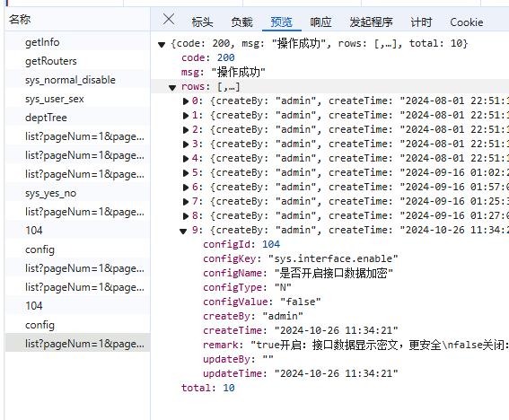Switch to the 负载 tab
The image size is (509, 420).
(241, 22)
